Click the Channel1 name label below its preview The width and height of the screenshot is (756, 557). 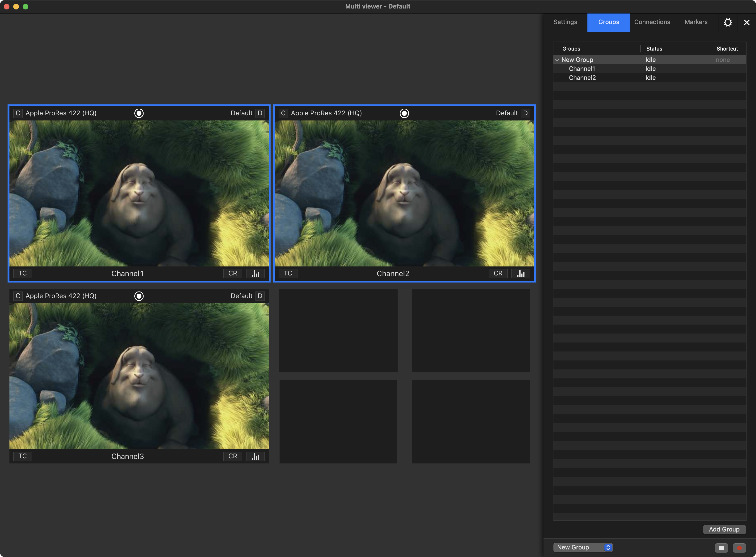pyautogui.click(x=127, y=274)
